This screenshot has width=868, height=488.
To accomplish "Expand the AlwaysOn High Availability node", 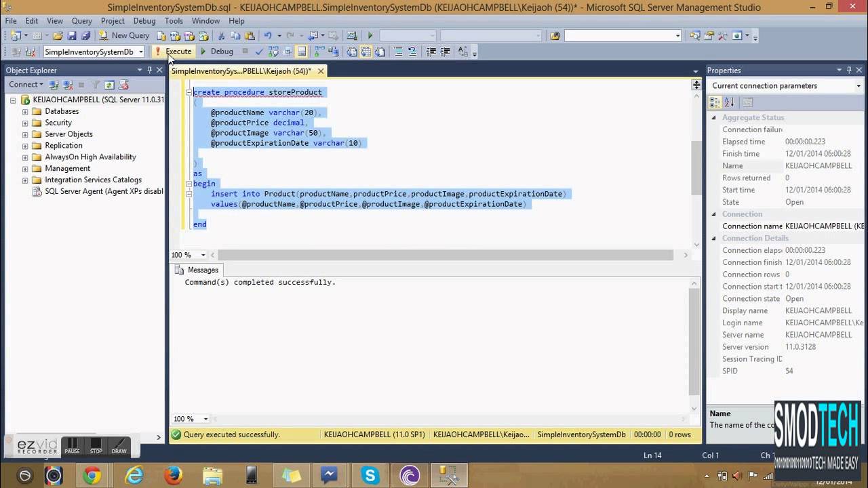I will pyautogui.click(x=25, y=157).
